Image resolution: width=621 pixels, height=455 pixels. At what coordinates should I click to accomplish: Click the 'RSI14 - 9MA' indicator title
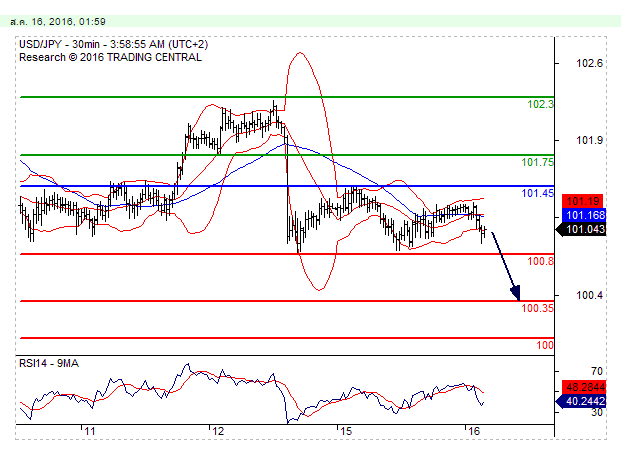49,363
